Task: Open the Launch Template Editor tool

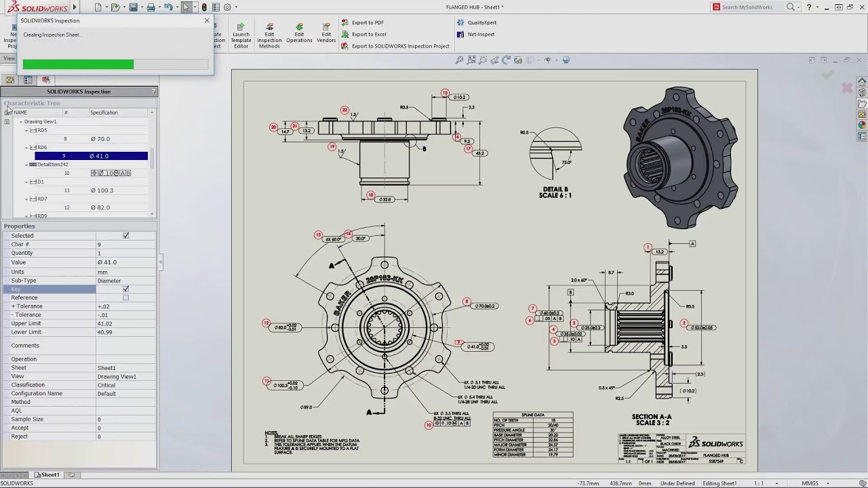Action: click(241, 34)
